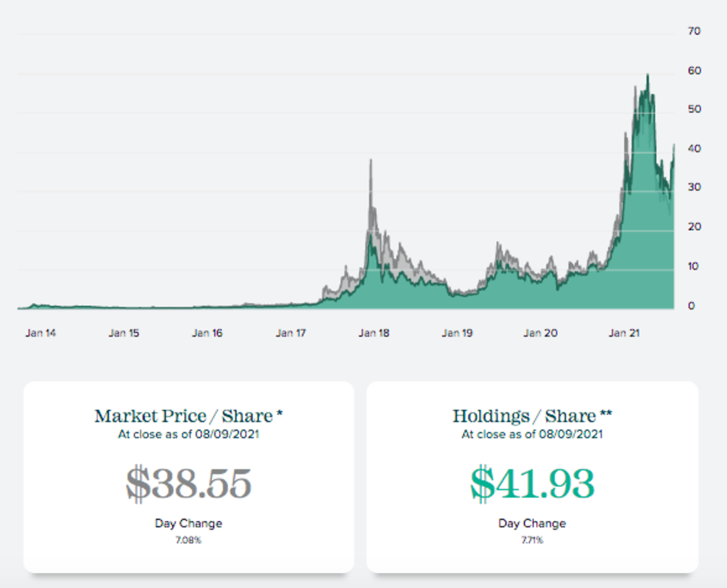
Task: Click the Jan 15 axis label
Action: pos(124,333)
